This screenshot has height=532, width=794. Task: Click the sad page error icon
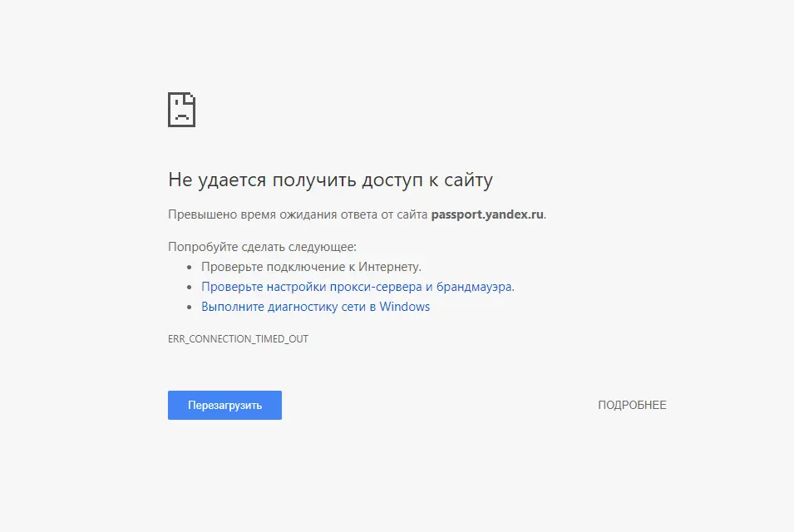tap(182, 110)
